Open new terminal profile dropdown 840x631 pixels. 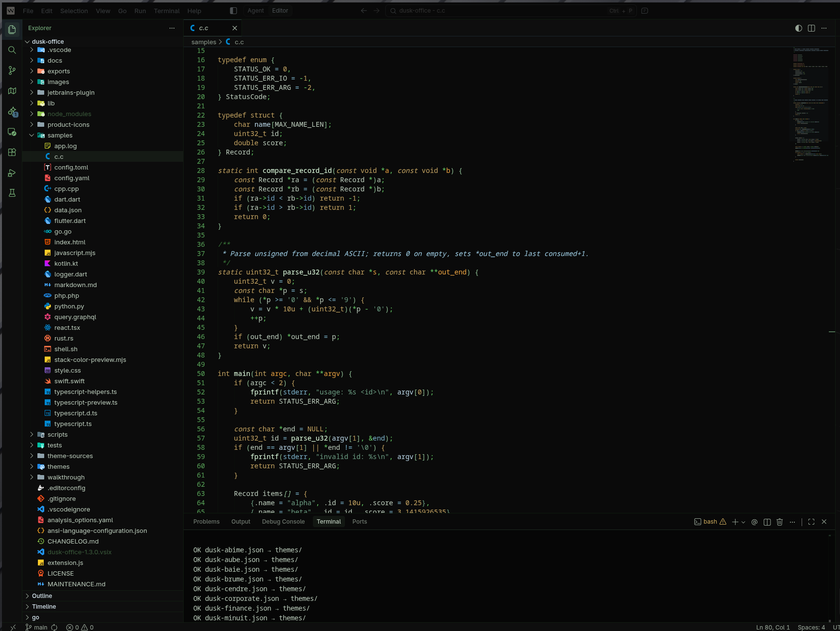point(743,522)
